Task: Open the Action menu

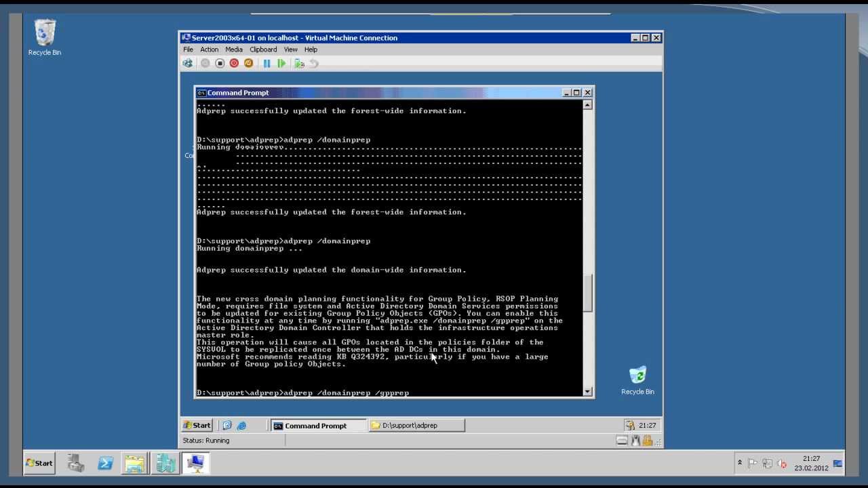Action: point(209,49)
